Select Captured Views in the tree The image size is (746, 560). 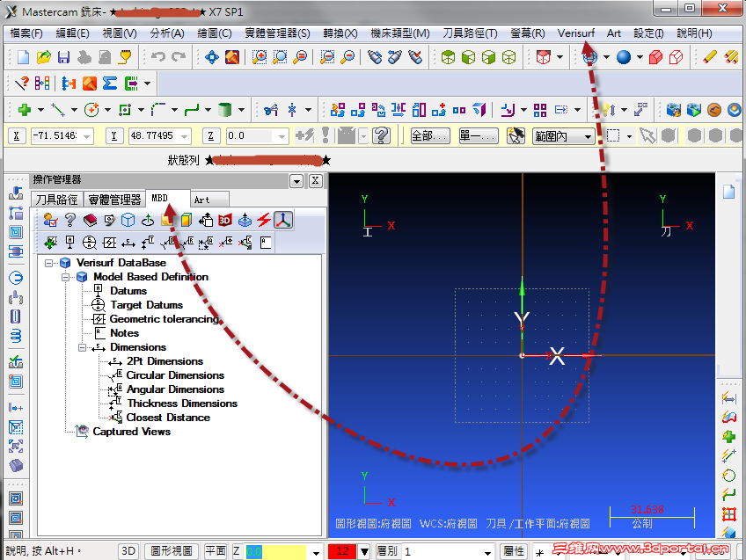(x=131, y=432)
